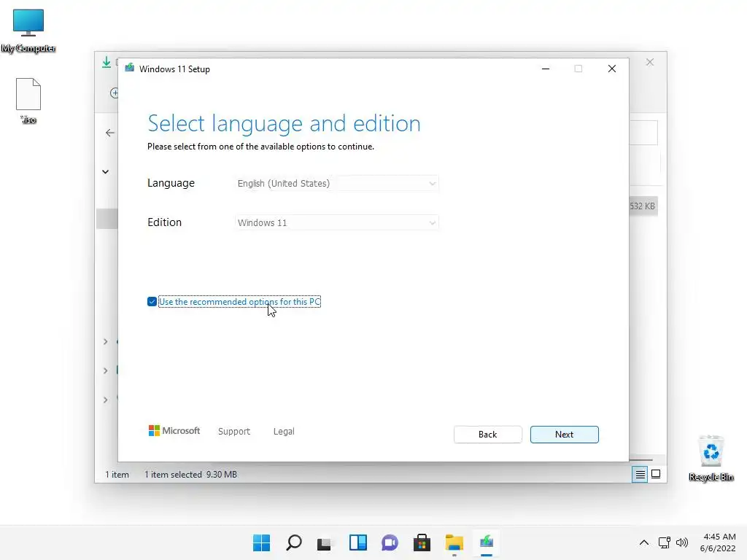Switch File Explorer to details view
Screen dimensions: 747x560
[640, 474]
